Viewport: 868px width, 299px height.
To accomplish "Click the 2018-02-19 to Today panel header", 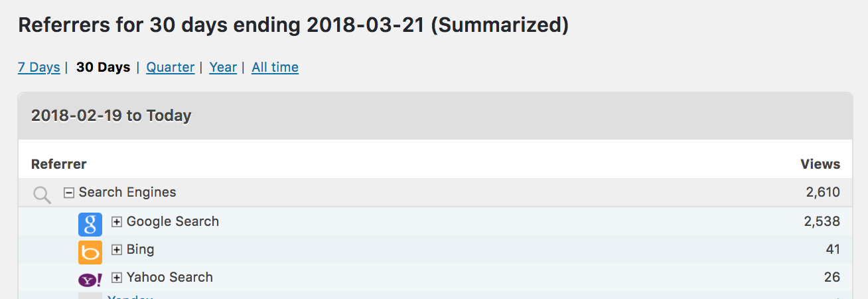I will click(435, 116).
